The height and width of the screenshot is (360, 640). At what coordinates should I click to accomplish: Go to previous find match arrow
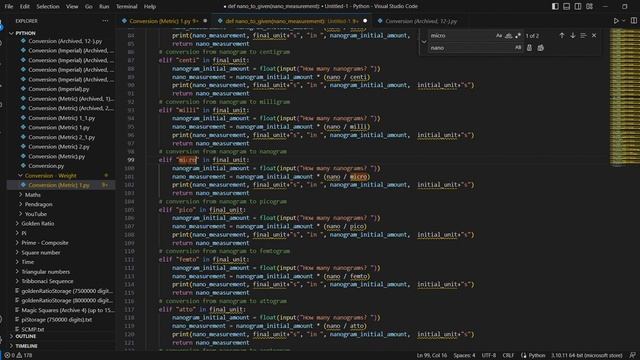point(562,36)
